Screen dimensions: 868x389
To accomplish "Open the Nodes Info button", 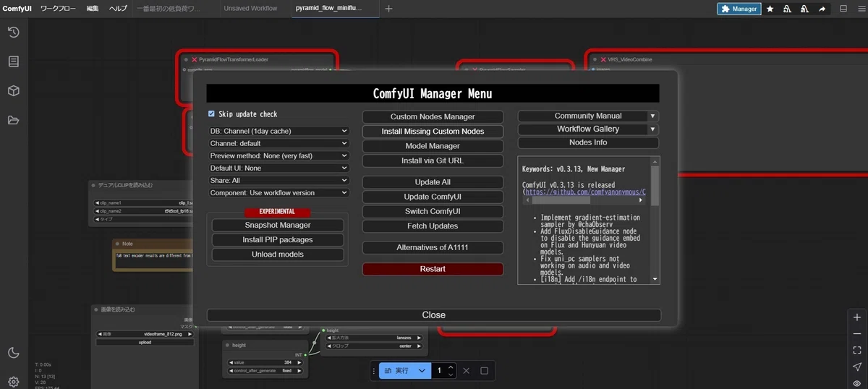I will (588, 142).
